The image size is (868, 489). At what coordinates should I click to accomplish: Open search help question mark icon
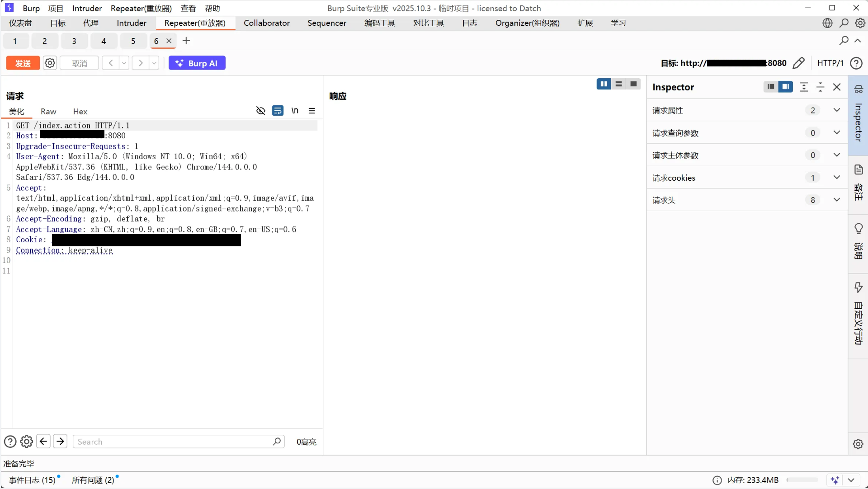10,442
